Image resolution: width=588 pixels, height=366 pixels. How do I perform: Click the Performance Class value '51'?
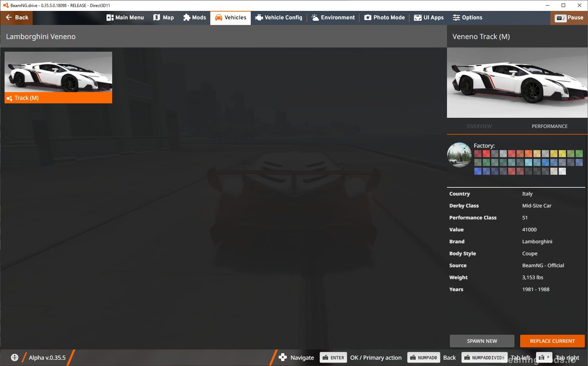coord(525,218)
